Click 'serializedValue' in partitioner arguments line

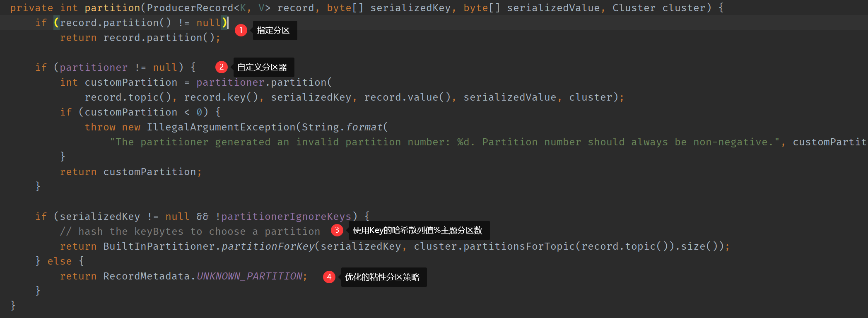[x=510, y=97]
